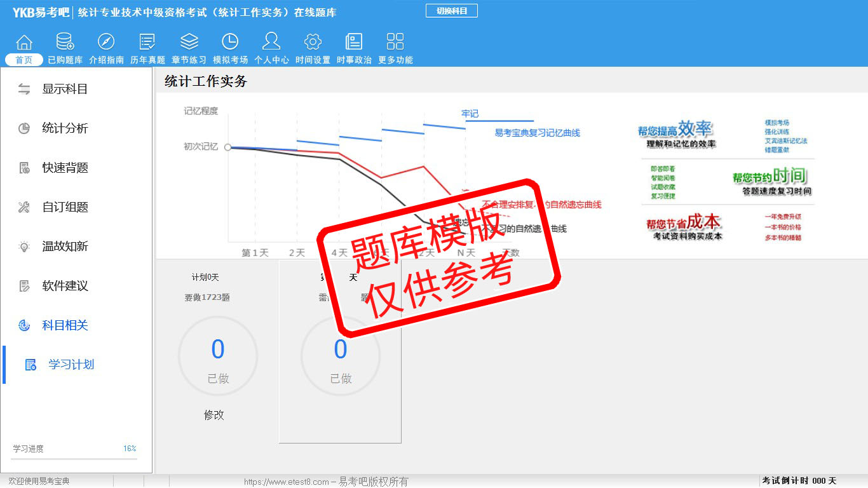Screen dimensions: 868x488
Task: Toggle 显示科目 in the sidebar
Action: click(x=64, y=89)
